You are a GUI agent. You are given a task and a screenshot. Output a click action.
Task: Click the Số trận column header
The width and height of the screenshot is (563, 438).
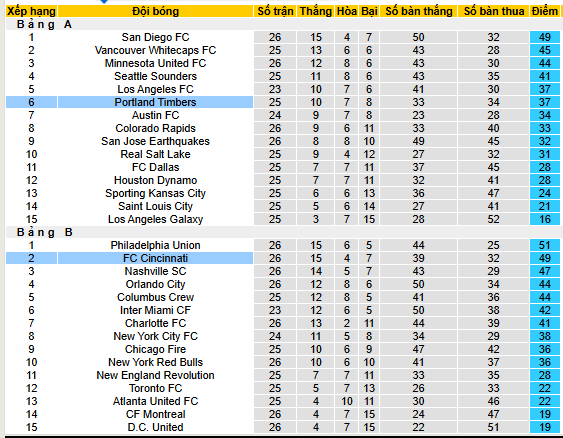275,11
